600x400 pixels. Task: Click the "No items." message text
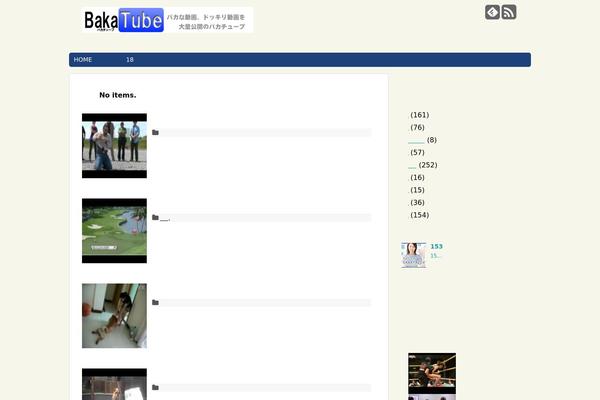118,95
